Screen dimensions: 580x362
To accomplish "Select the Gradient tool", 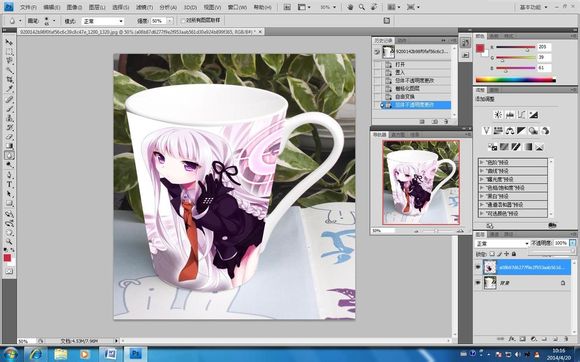I will click(x=9, y=146).
